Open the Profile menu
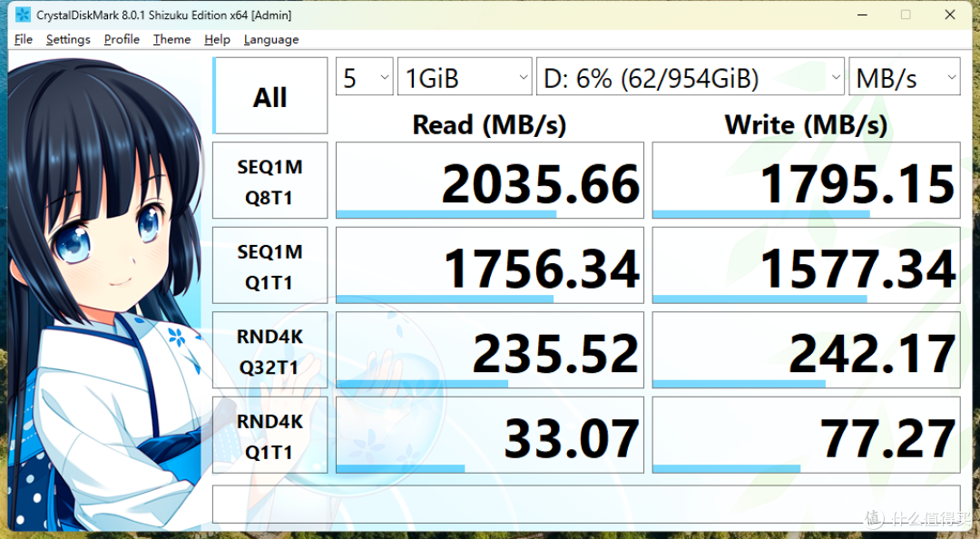Image resolution: width=980 pixels, height=539 pixels. click(122, 39)
